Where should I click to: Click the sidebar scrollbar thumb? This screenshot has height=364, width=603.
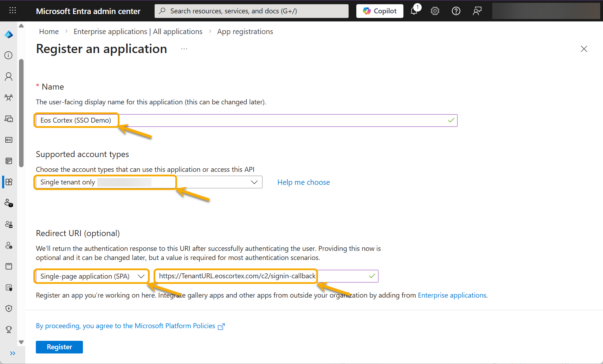click(21, 113)
